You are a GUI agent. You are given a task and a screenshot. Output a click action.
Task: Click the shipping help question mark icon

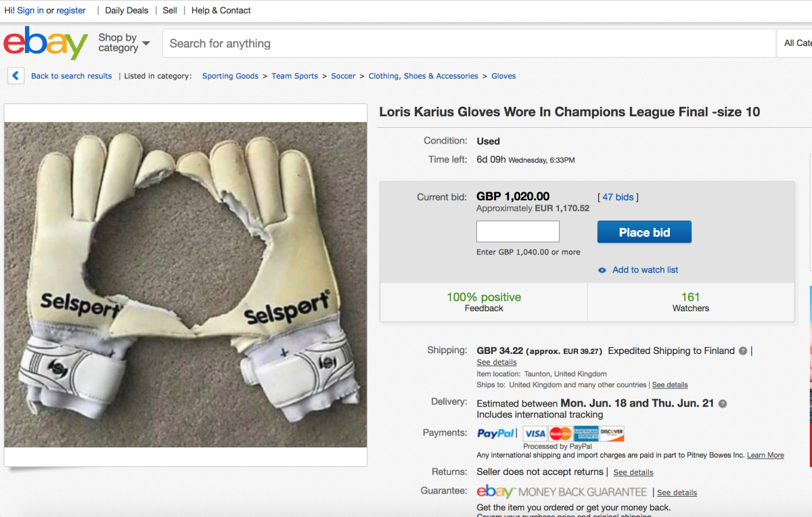(743, 351)
